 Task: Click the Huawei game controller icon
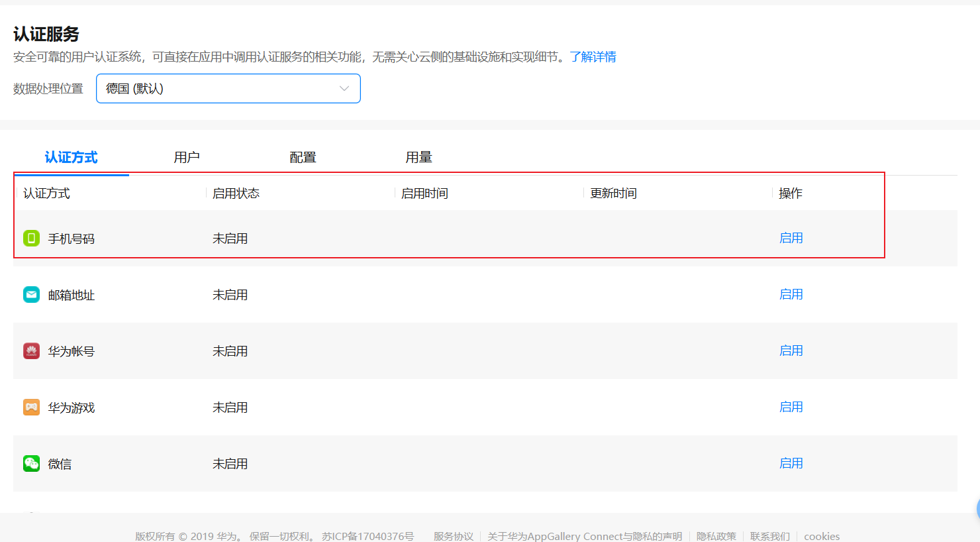pyautogui.click(x=31, y=407)
